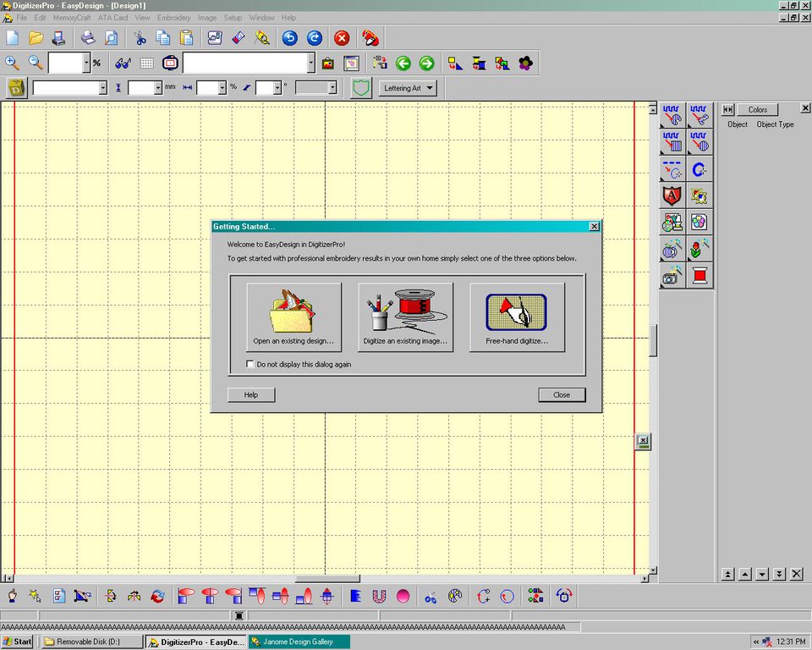Switch to Removable Disk (D:) taskbar item

pos(92,642)
